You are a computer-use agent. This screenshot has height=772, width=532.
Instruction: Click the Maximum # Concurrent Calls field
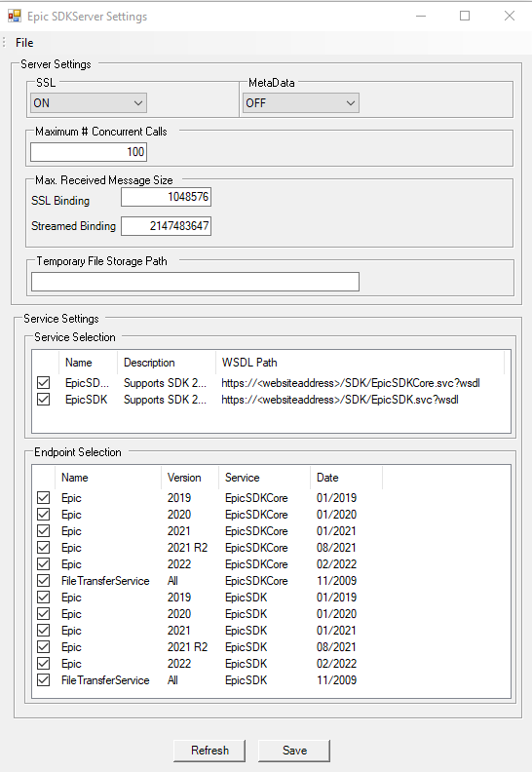[89, 152]
